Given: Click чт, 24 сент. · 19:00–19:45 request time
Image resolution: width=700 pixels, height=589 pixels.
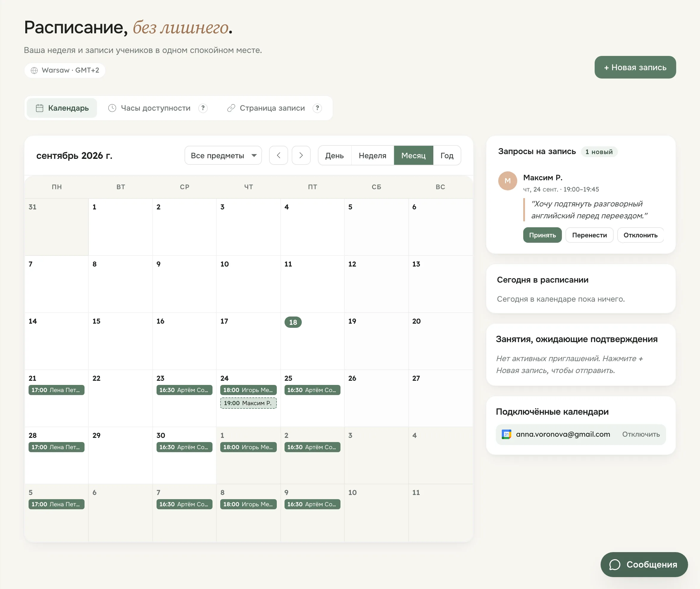Looking at the screenshot, I should (x=561, y=189).
